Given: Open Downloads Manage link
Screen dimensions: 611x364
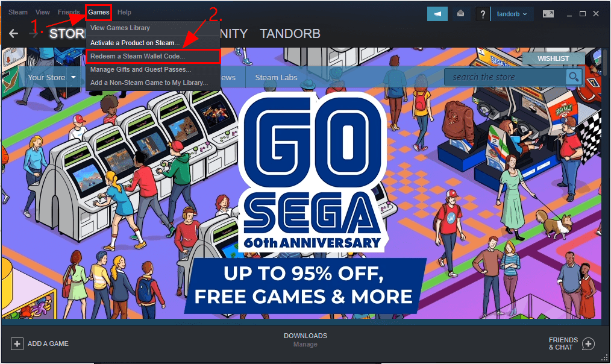Looking at the screenshot, I should [x=305, y=344].
